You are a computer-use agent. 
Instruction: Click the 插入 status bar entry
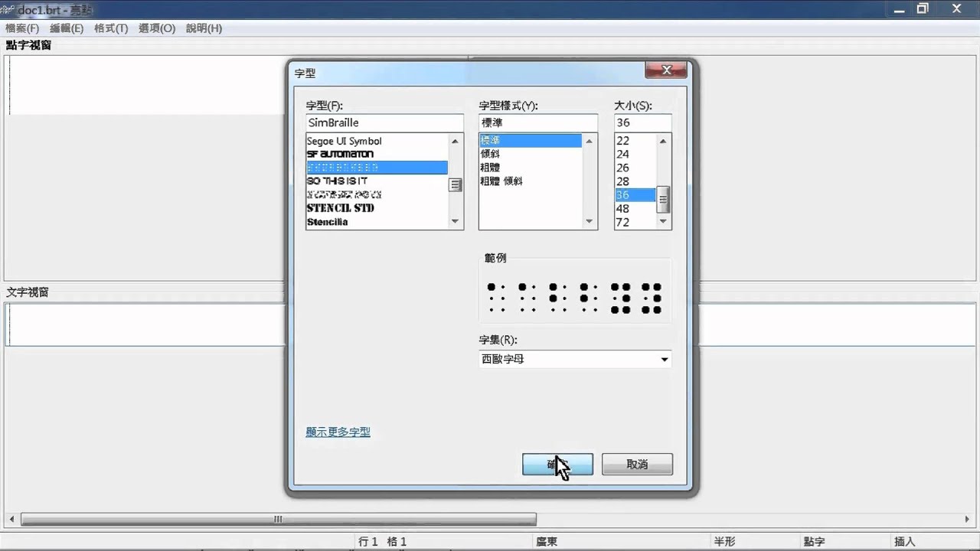[x=905, y=542]
